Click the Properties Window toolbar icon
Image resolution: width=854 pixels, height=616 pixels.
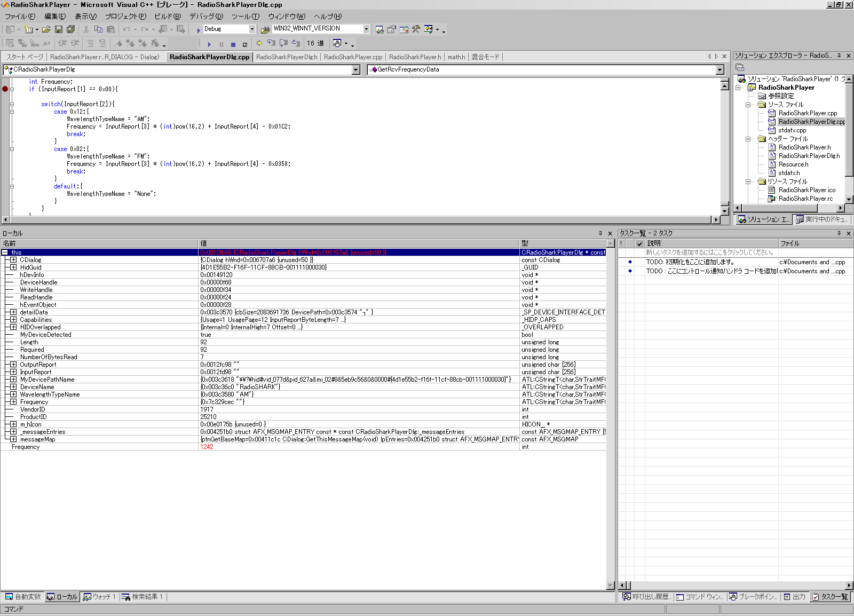click(392, 29)
